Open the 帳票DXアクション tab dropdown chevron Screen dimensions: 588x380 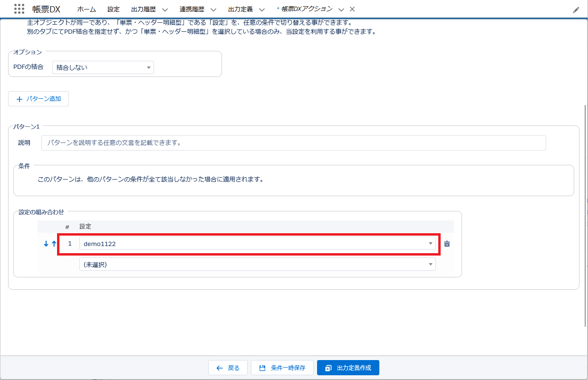pyautogui.click(x=341, y=9)
